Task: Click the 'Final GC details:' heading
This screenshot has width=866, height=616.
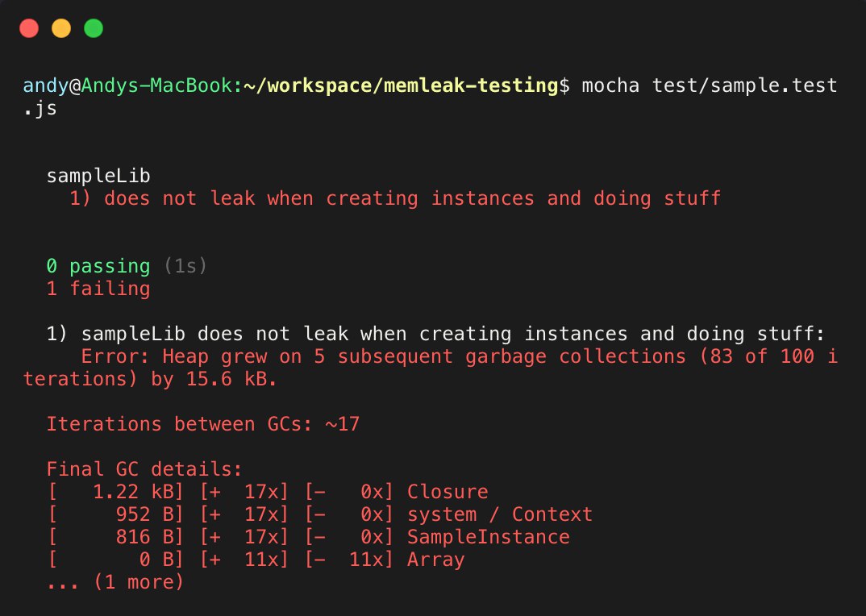Action: click(144, 469)
